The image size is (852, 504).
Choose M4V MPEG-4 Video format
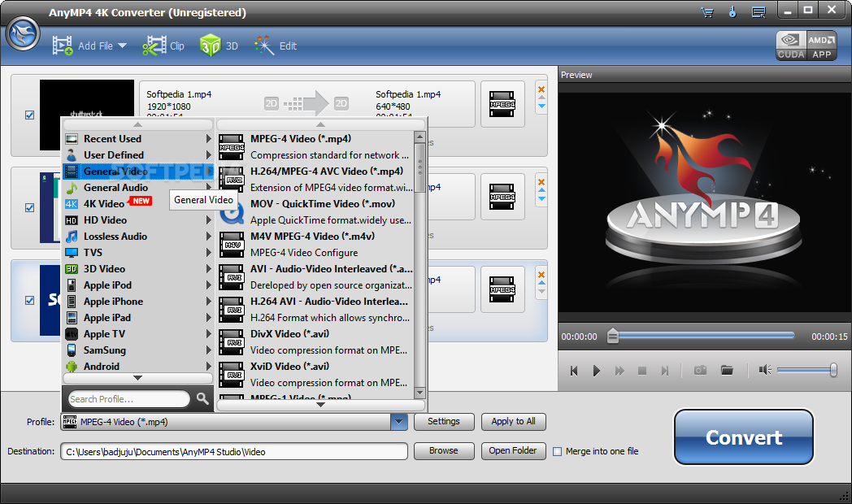(x=315, y=245)
